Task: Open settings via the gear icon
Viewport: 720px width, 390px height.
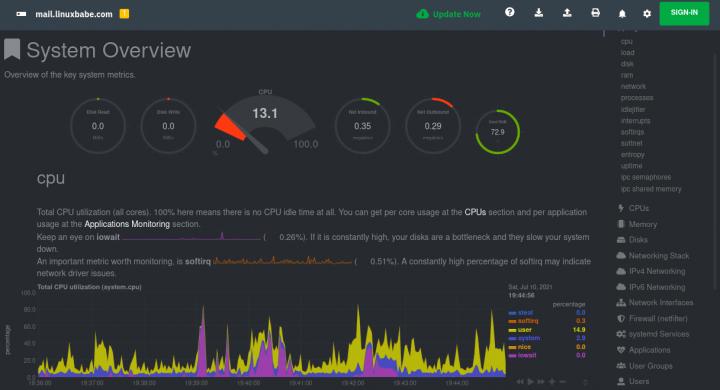Action: 647,13
